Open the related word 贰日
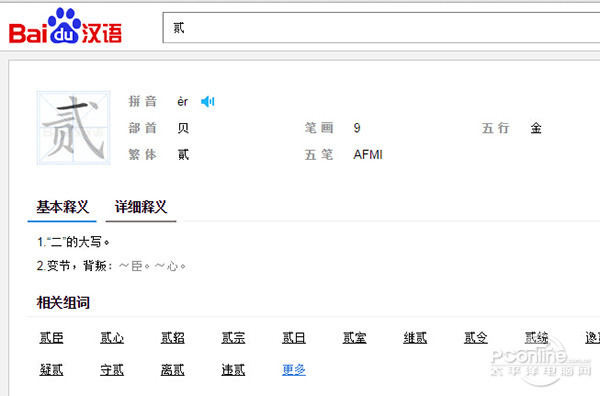600x396 pixels. click(294, 338)
